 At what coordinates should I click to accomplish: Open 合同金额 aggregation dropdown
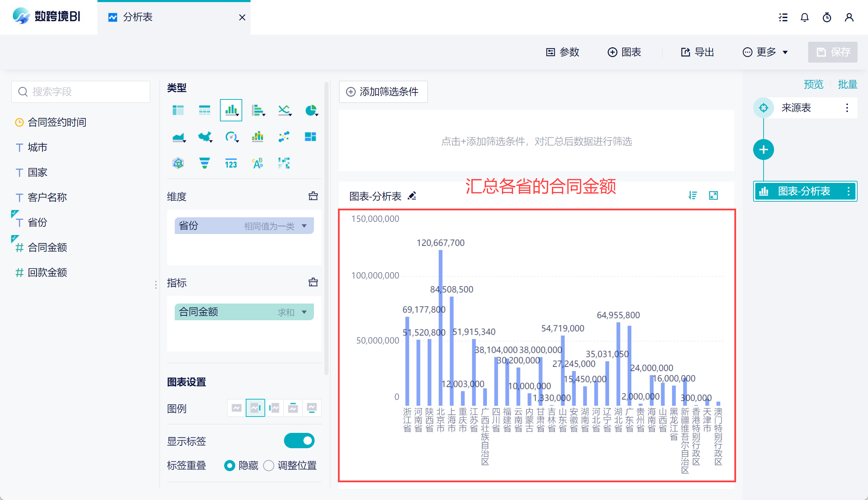[304, 312]
